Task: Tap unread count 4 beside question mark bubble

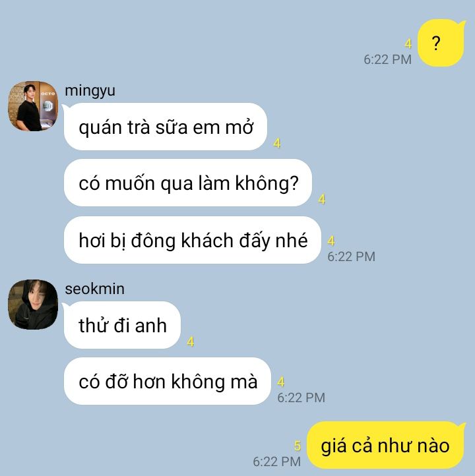Action: (408, 44)
